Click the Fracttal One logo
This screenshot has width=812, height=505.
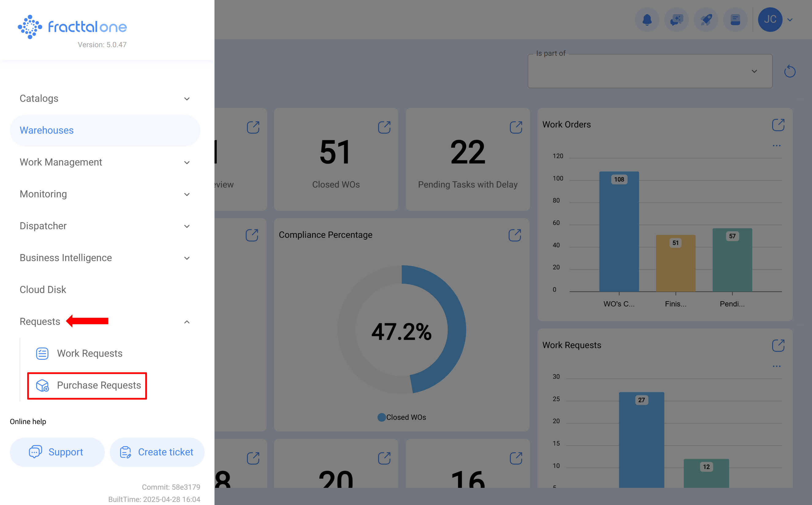pyautogui.click(x=72, y=26)
